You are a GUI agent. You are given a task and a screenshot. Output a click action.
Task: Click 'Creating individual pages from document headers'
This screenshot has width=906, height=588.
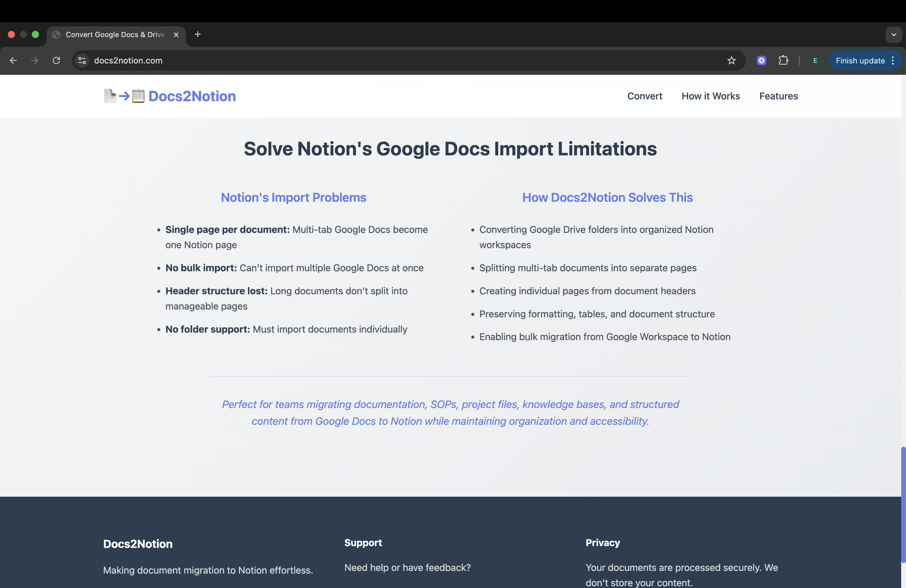coord(588,291)
